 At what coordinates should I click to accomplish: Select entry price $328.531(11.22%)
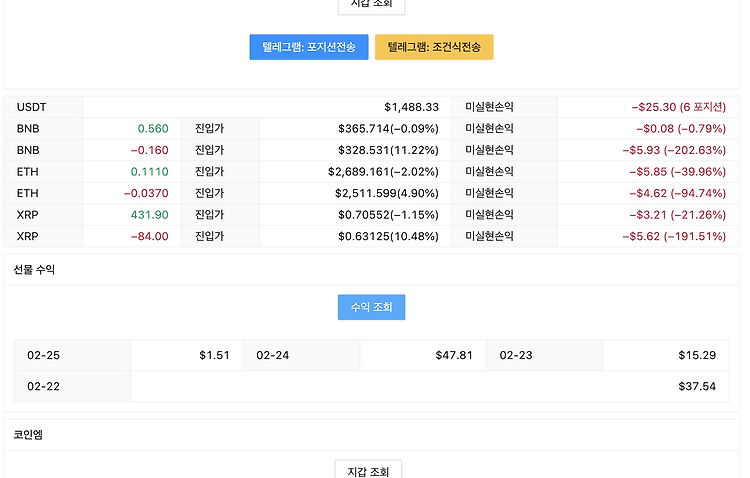click(388, 150)
